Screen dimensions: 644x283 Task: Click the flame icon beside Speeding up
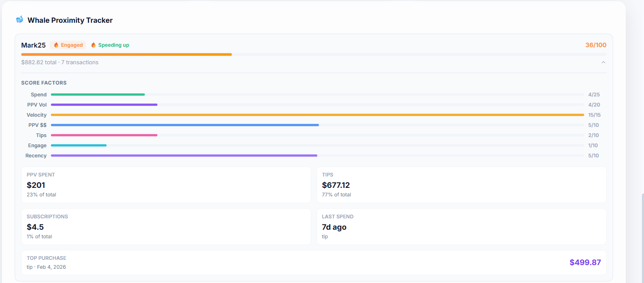click(94, 45)
